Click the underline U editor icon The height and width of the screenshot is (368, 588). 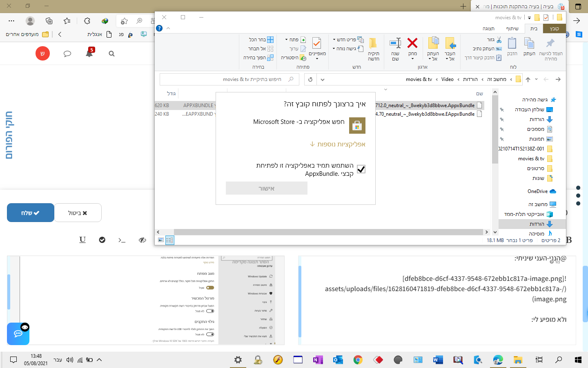82,240
